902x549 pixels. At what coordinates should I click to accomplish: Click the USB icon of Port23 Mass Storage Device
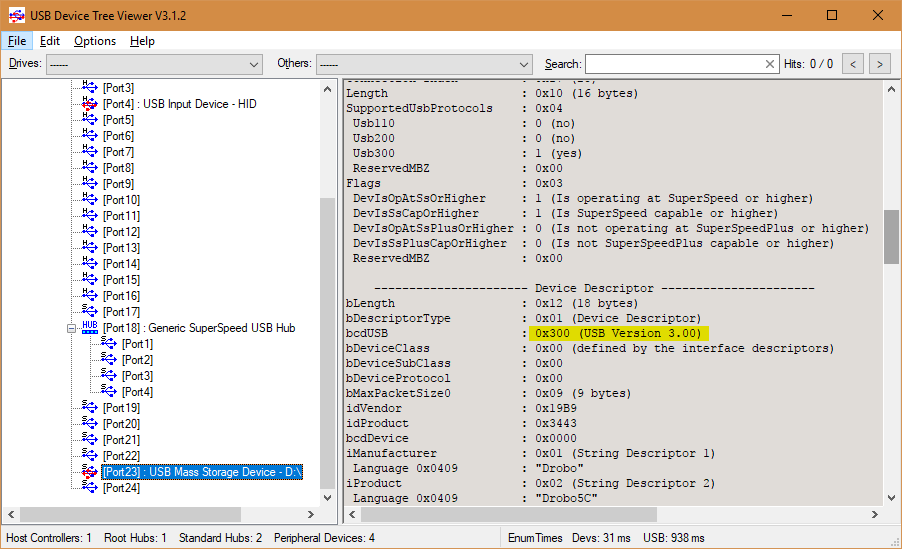[x=90, y=472]
